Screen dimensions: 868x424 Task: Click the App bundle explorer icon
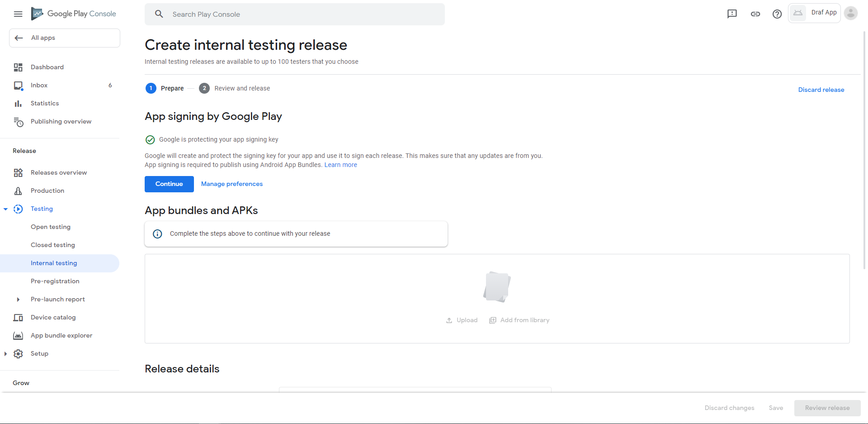coord(18,336)
